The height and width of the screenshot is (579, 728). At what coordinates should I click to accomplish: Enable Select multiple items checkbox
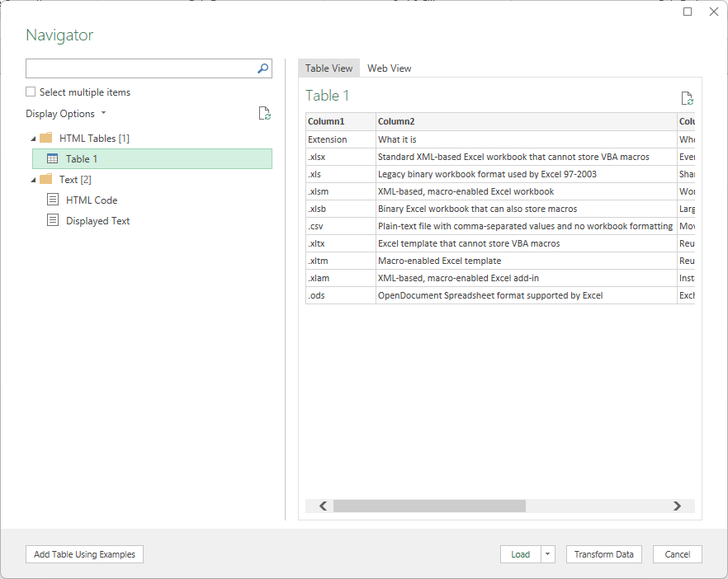pos(31,92)
